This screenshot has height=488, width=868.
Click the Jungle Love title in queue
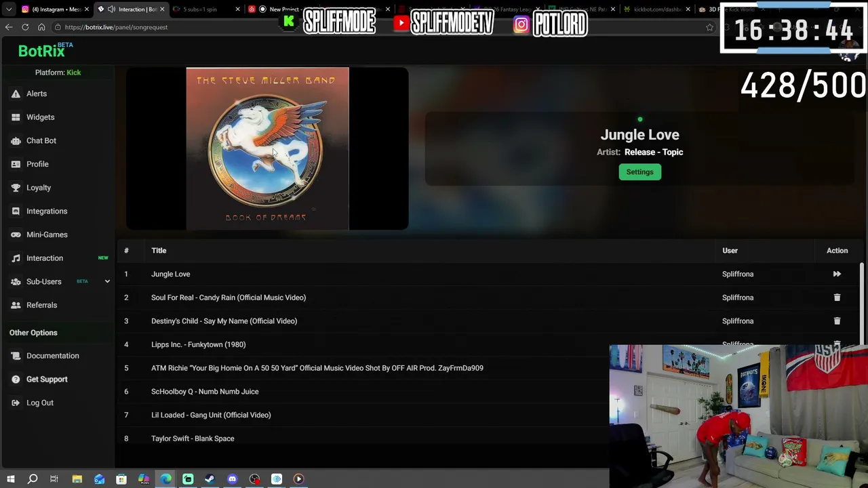pos(171,274)
